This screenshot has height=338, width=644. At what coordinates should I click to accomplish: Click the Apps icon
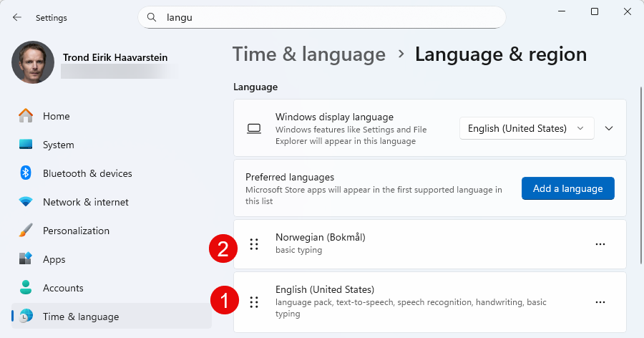click(x=26, y=259)
